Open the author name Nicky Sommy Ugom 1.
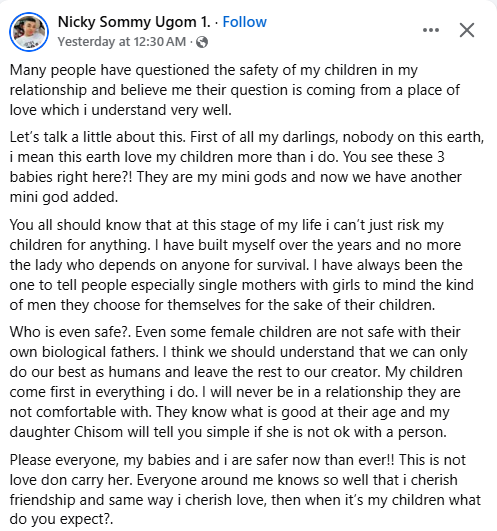The width and height of the screenshot is (497, 531). (x=134, y=22)
